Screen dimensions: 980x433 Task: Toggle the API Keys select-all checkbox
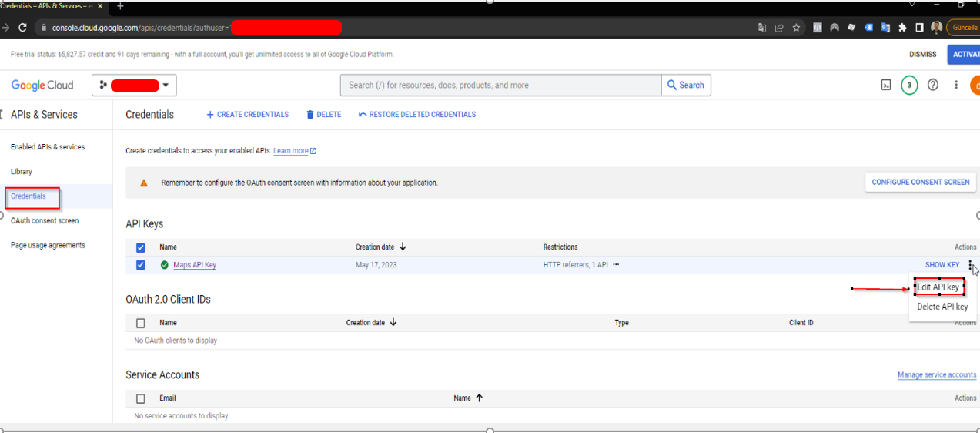click(140, 247)
